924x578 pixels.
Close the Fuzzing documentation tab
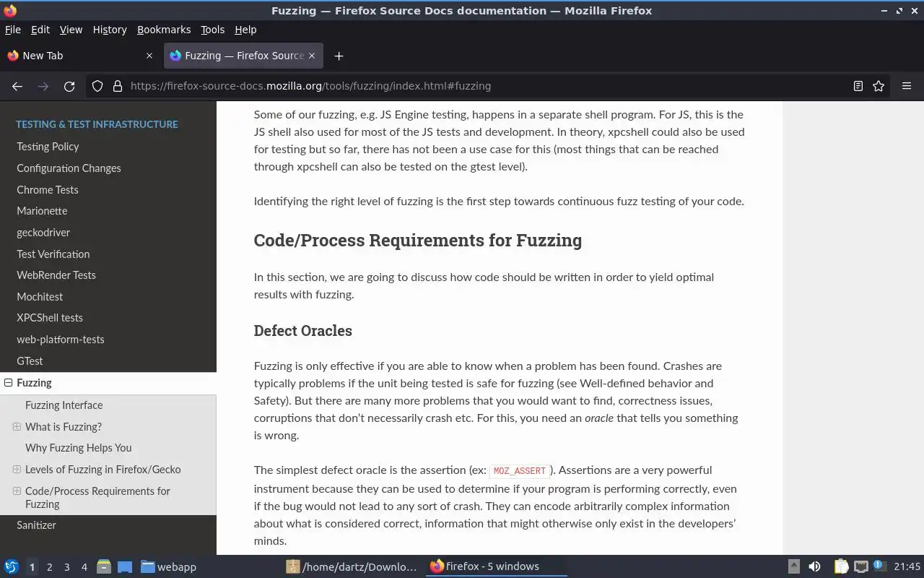pyautogui.click(x=312, y=56)
